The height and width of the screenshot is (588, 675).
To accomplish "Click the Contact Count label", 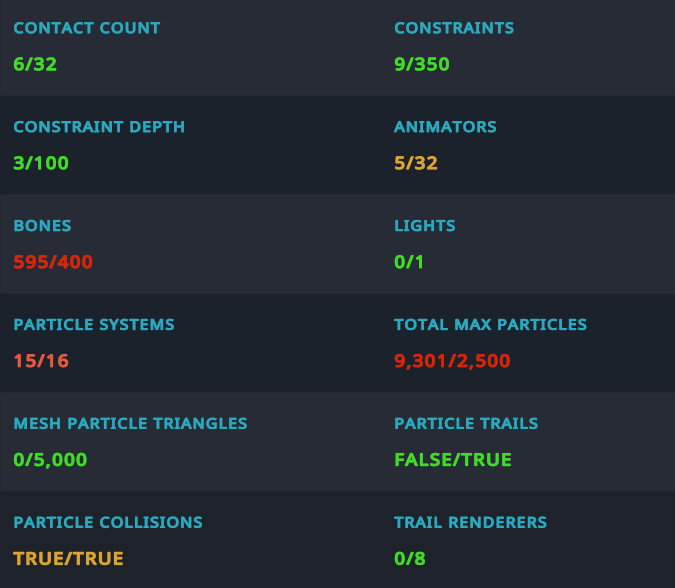I will point(86,28).
